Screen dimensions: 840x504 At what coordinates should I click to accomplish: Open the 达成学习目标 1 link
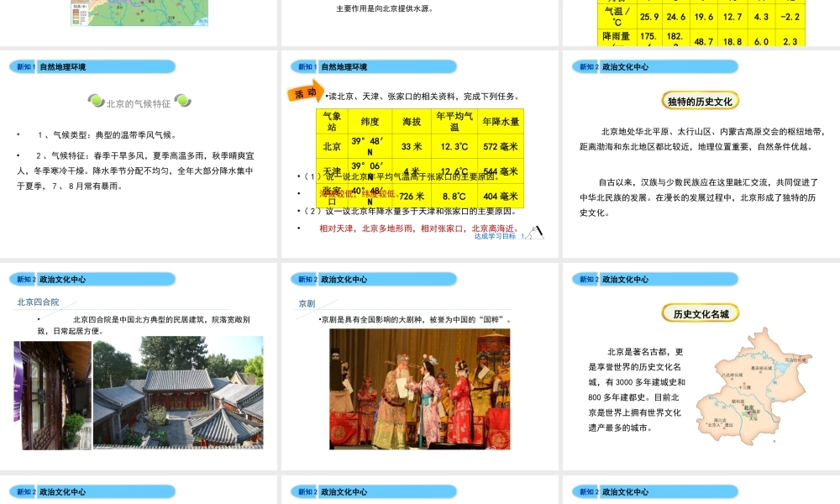499,236
